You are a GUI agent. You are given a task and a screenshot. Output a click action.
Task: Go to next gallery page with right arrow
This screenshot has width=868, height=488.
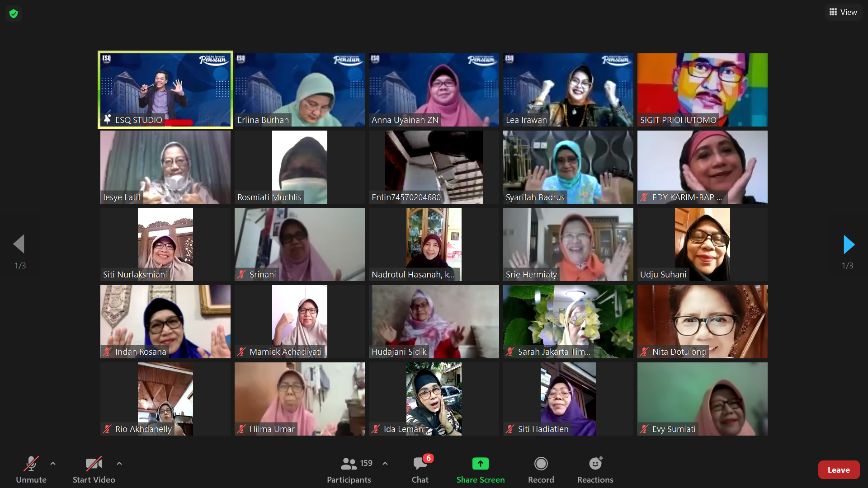coord(849,244)
